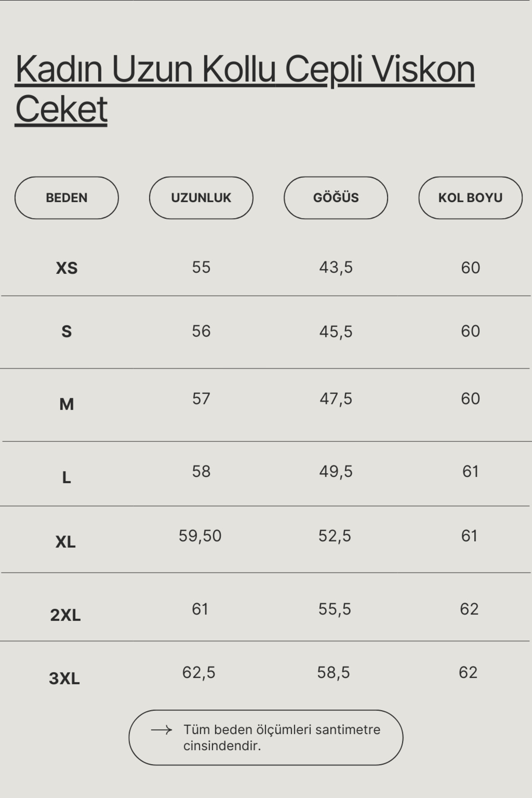
Task: Select the M size row label
Action: [x=66, y=404]
